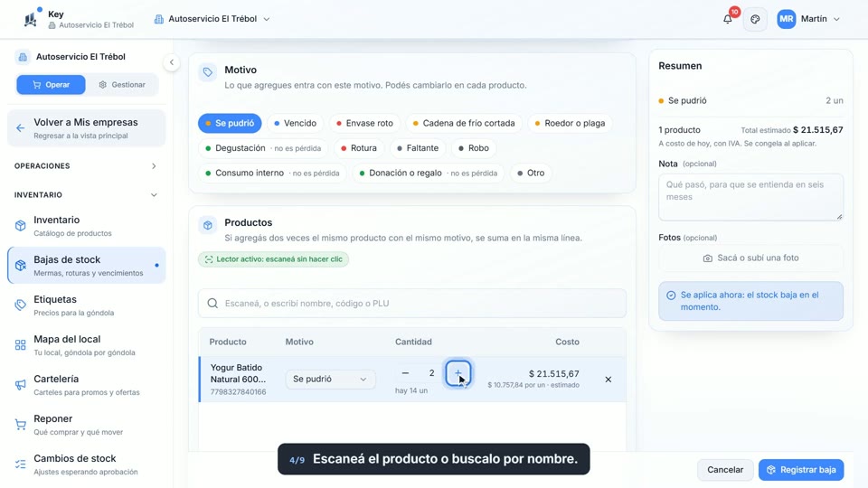Decrease quantity with the minus button
Screen dimensions: 868x488
pos(405,373)
